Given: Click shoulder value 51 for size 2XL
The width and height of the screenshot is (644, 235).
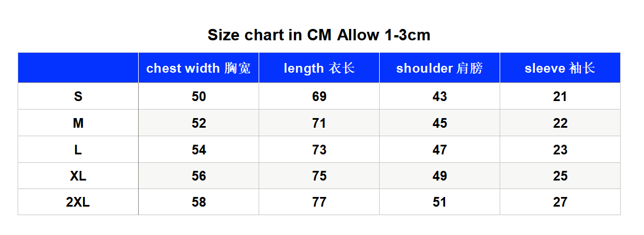Looking at the screenshot, I should [439, 202].
